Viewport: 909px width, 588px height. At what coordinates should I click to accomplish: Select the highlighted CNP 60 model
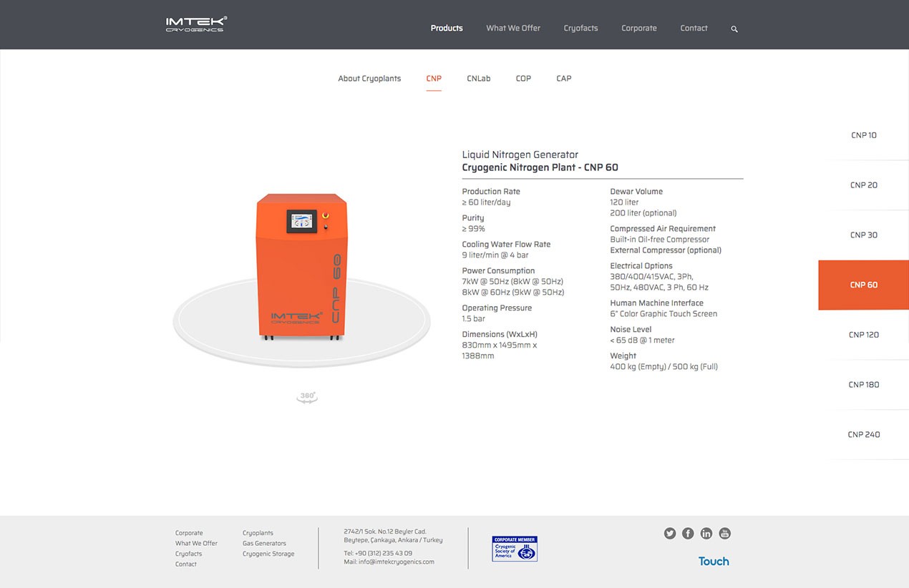(863, 285)
